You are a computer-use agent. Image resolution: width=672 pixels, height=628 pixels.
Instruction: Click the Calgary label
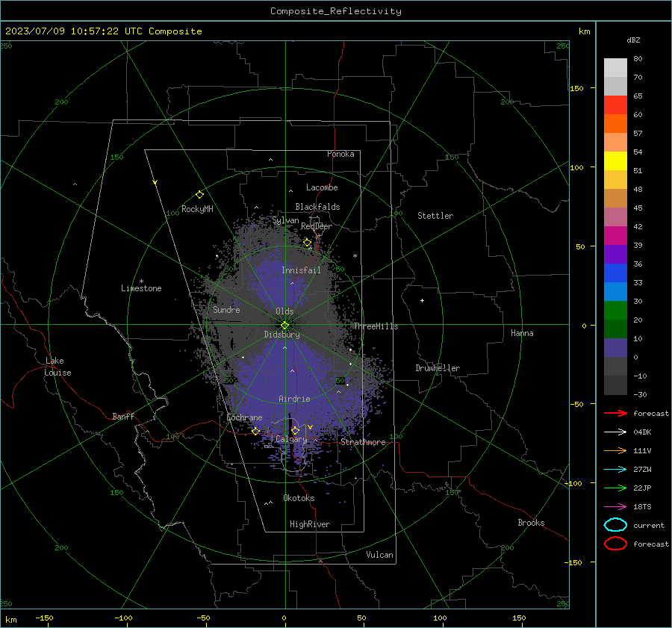coord(291,439)
